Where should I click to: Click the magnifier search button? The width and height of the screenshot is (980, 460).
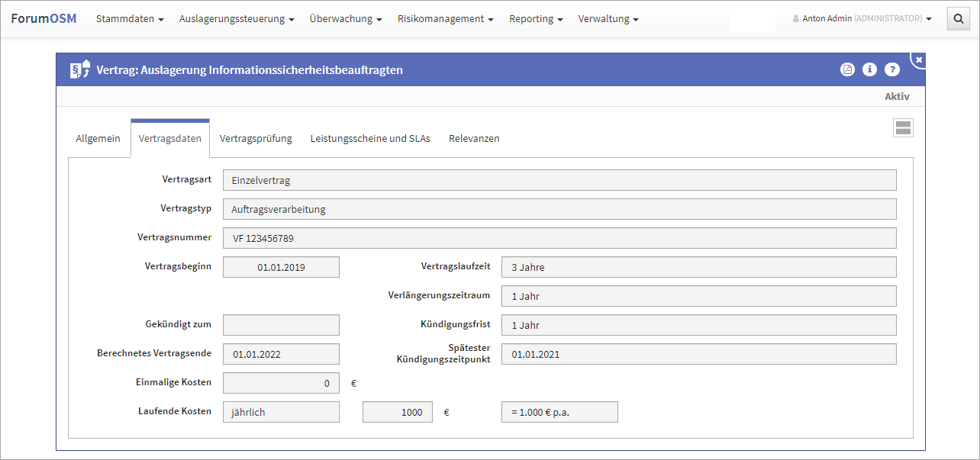pyautogui.click(x=958, y=19)
